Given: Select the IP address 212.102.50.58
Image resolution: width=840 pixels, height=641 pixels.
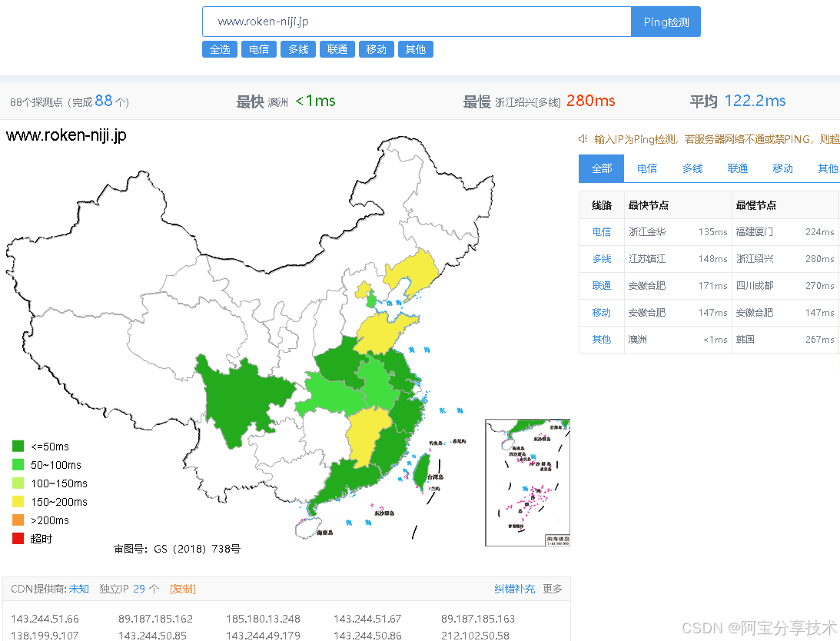Looking at the screenshot, I should coord(475,636).
